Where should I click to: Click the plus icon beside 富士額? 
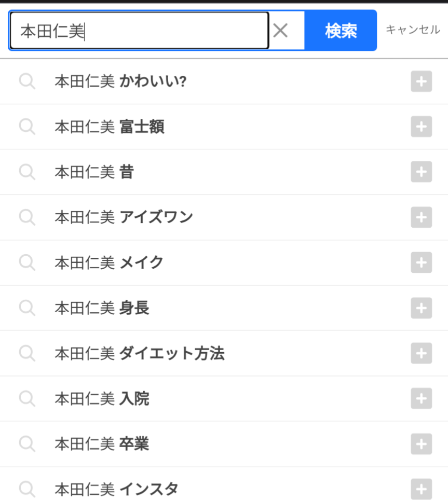[421, 127]
